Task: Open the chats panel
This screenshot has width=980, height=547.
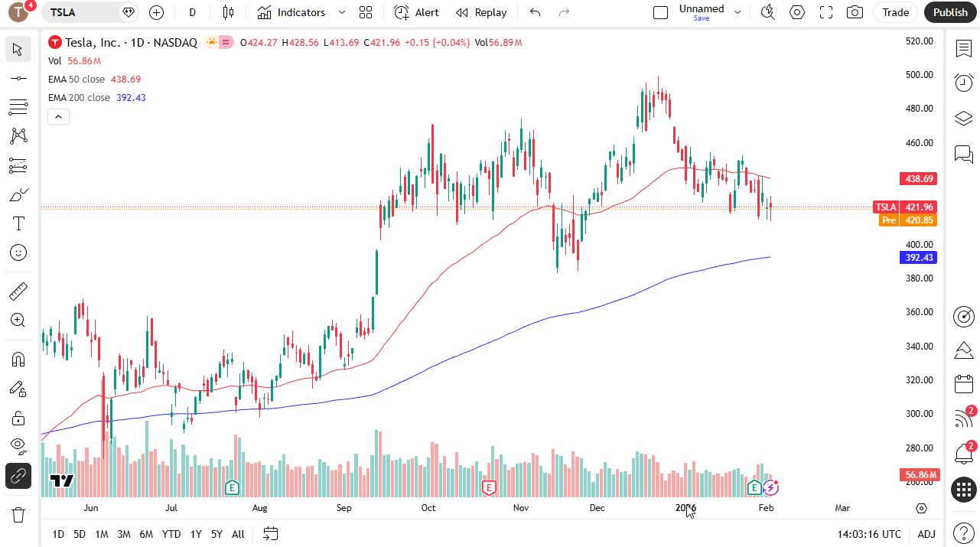Action: pyautogui.click(x=964, y=154)
